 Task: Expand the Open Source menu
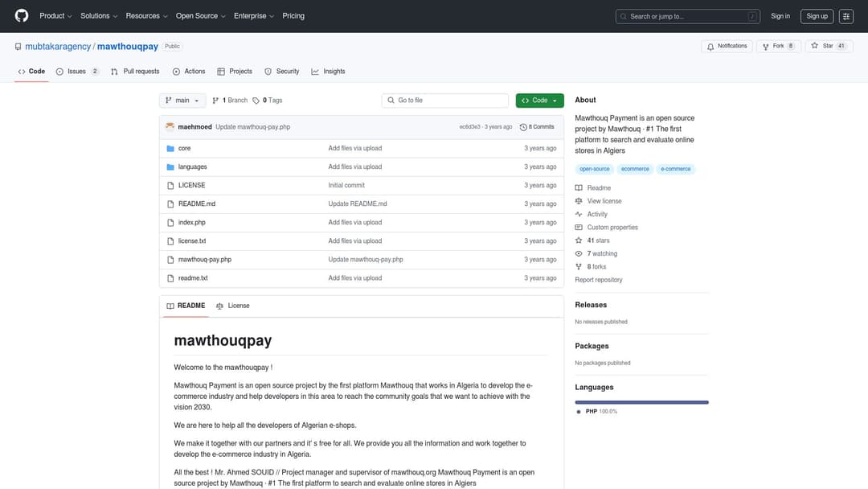200,16
